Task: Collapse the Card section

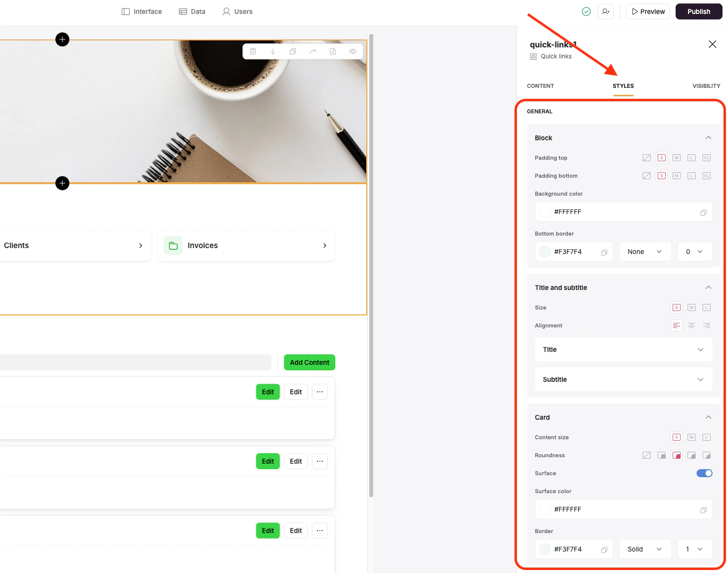Action: pyautogui.click(x=709, y=417)
